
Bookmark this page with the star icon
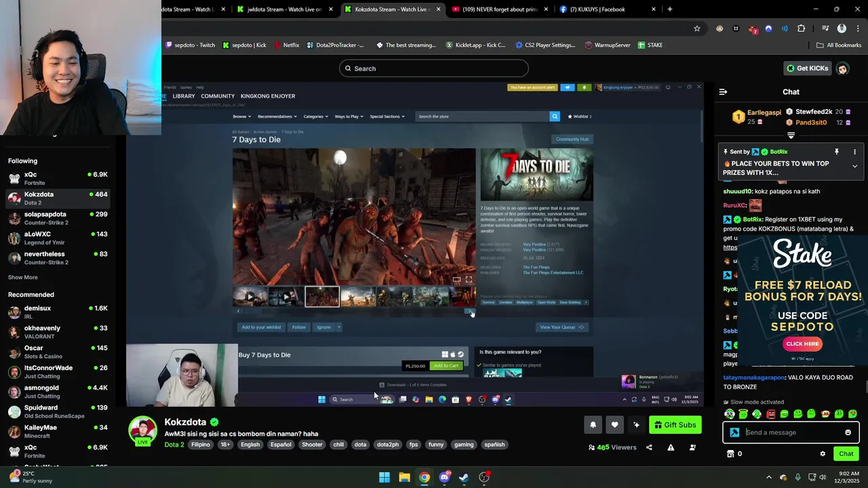pos(696,28)
